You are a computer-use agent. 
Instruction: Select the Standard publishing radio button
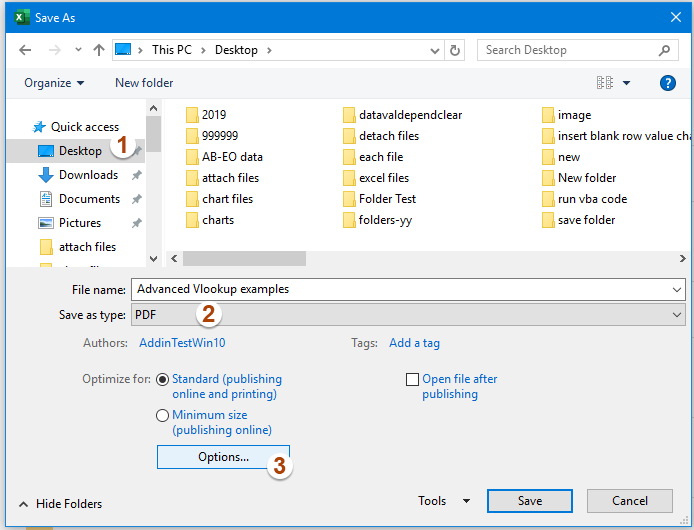[163, 379]
